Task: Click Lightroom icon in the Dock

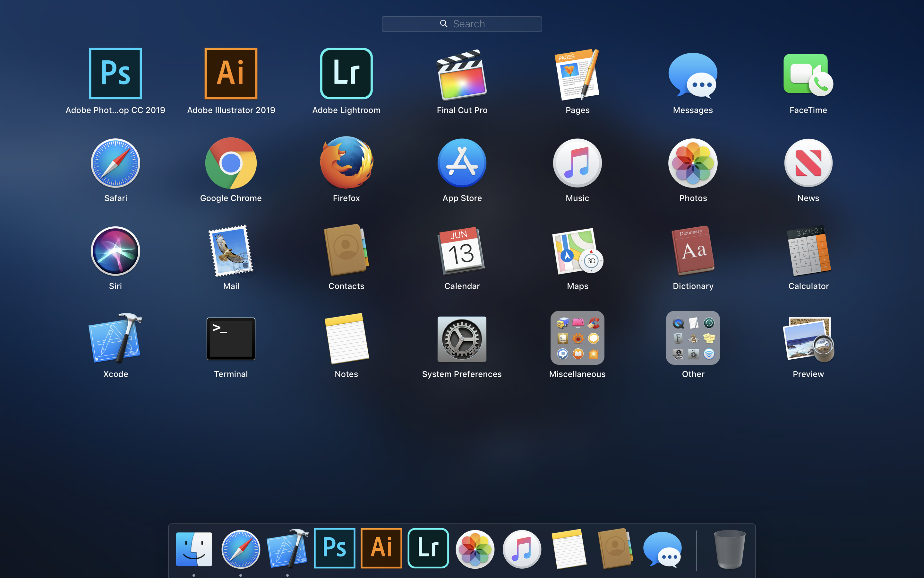Action: tap(428, 548)
